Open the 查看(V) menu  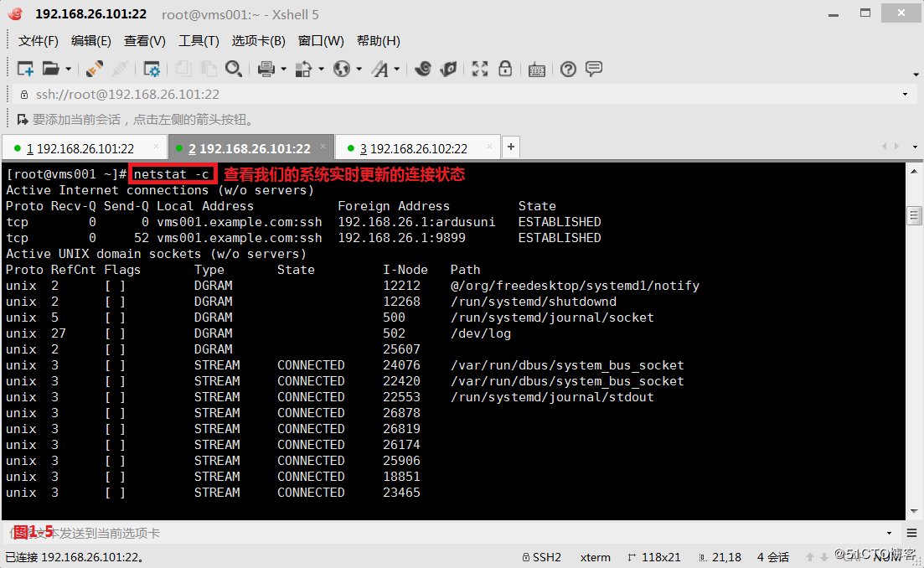pos(144,41)
